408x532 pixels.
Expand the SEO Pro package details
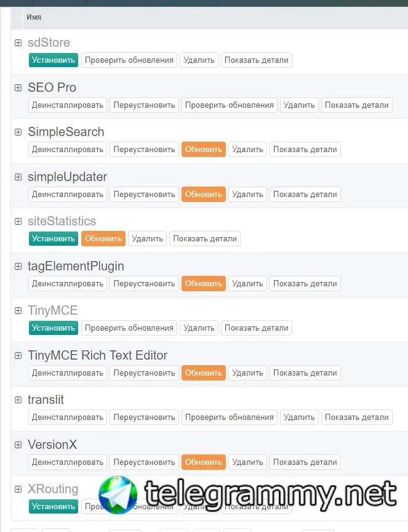click(18, 87)
